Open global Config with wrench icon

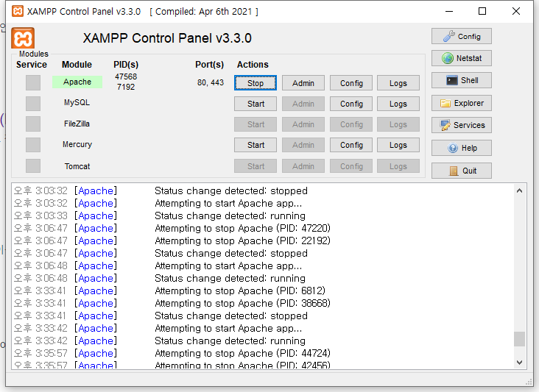coord(461,36)
